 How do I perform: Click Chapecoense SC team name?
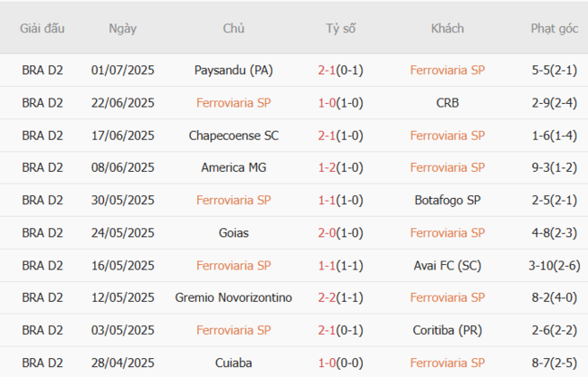pyautogui.click(x=233, y=136)
